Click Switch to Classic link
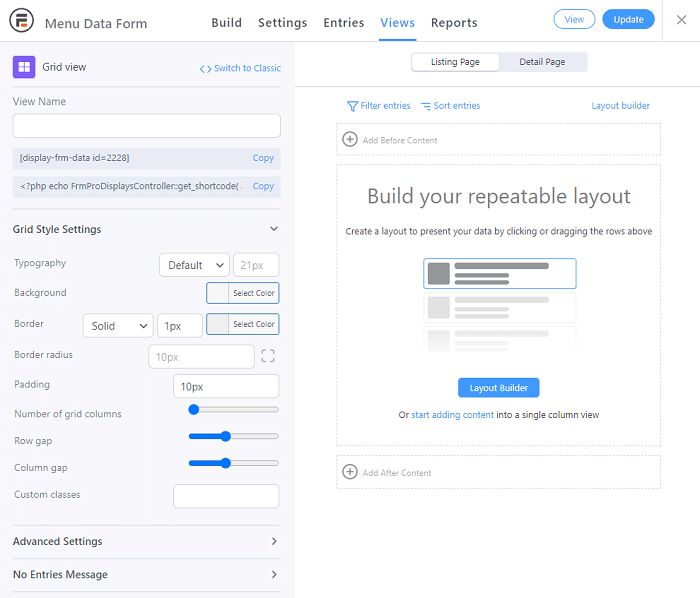700x598 pixels. [x=247, y=68]
